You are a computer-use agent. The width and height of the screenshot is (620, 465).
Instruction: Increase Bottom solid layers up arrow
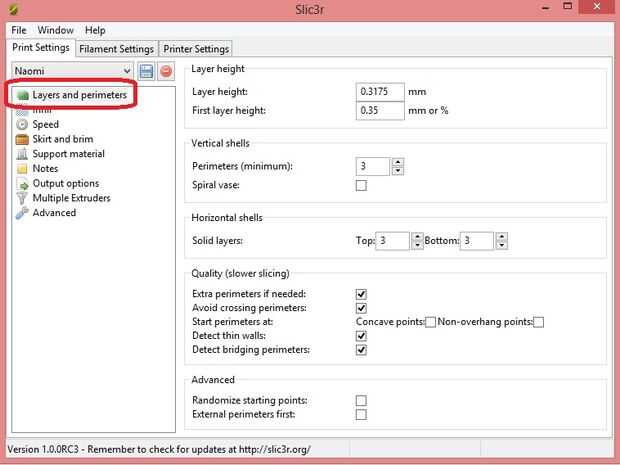(x=502, y=237)
